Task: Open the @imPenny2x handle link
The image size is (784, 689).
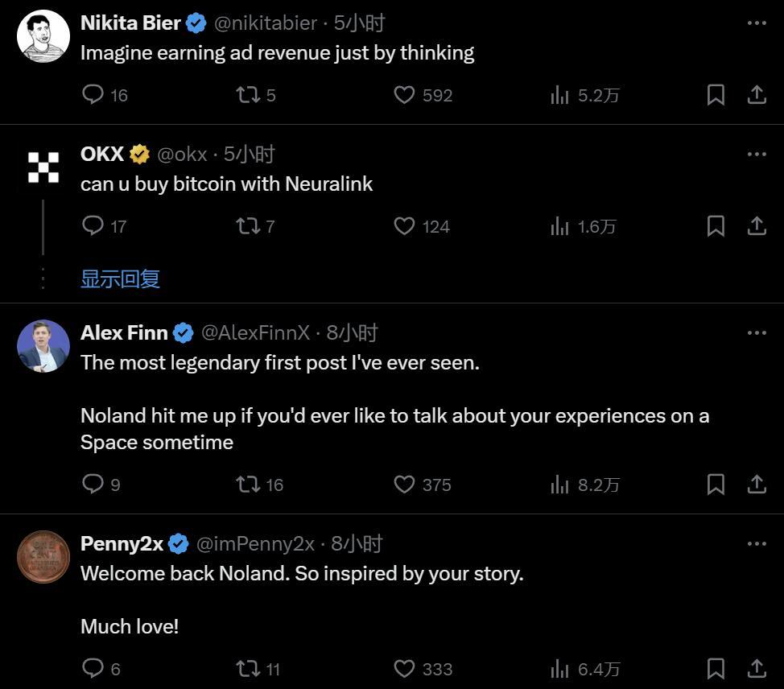Action: pos(255,544)
